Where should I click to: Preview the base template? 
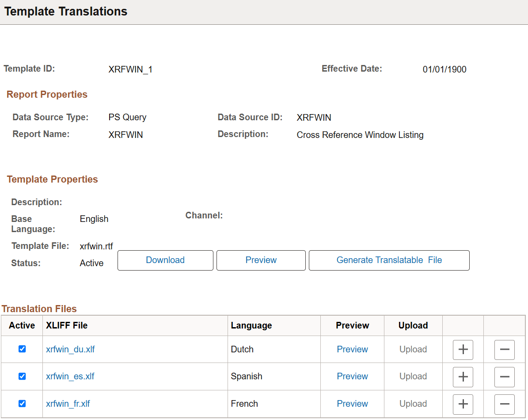261,260
